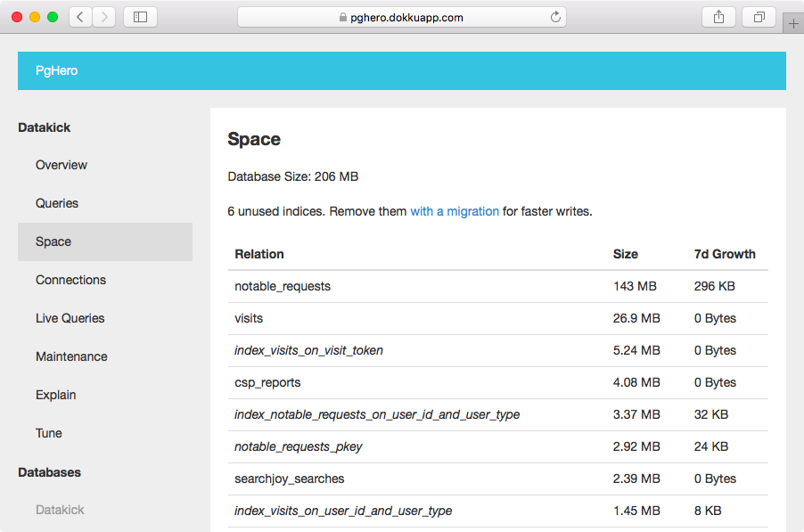Go forward with the Safari forward arrow
The image size is (804, 532).
click(x=104, y=17)
